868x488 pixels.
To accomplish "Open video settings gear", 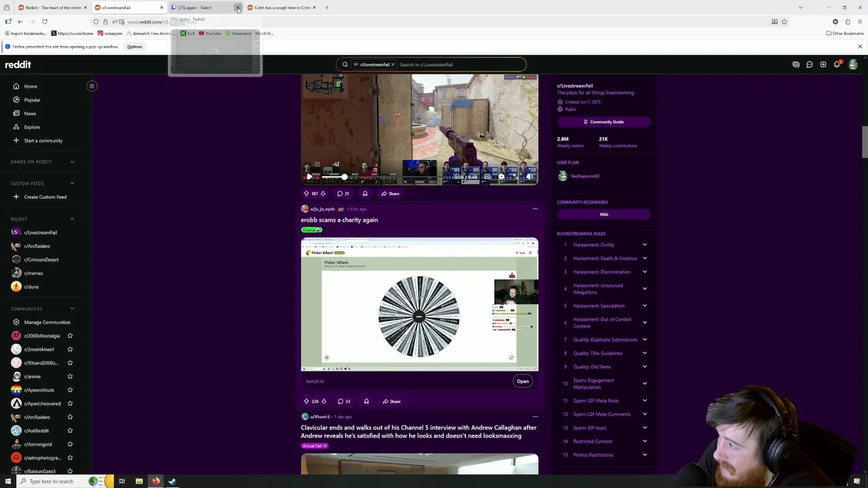I will (501, 177).
